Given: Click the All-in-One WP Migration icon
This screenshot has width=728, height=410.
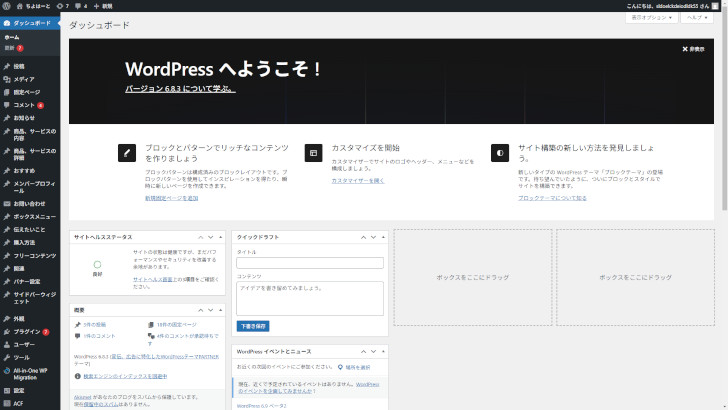Looking at the screenshot, I should click(6, 371).
